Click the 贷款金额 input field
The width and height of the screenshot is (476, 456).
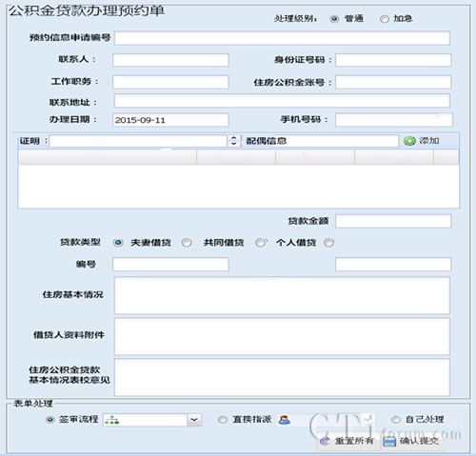pos(393,221)
